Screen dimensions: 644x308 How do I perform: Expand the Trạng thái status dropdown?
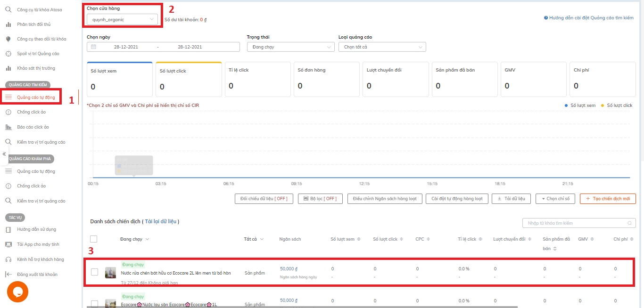(x=290, y=47)
